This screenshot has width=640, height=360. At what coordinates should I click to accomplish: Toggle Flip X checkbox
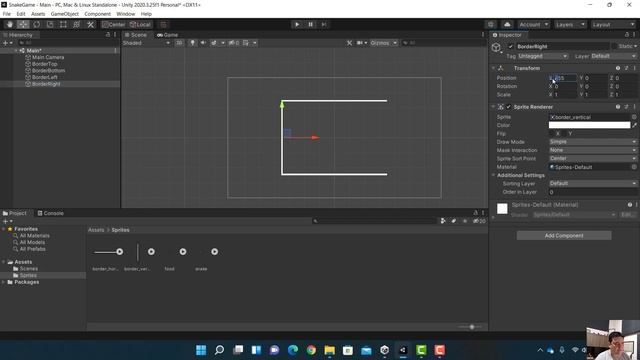point(552,133)
